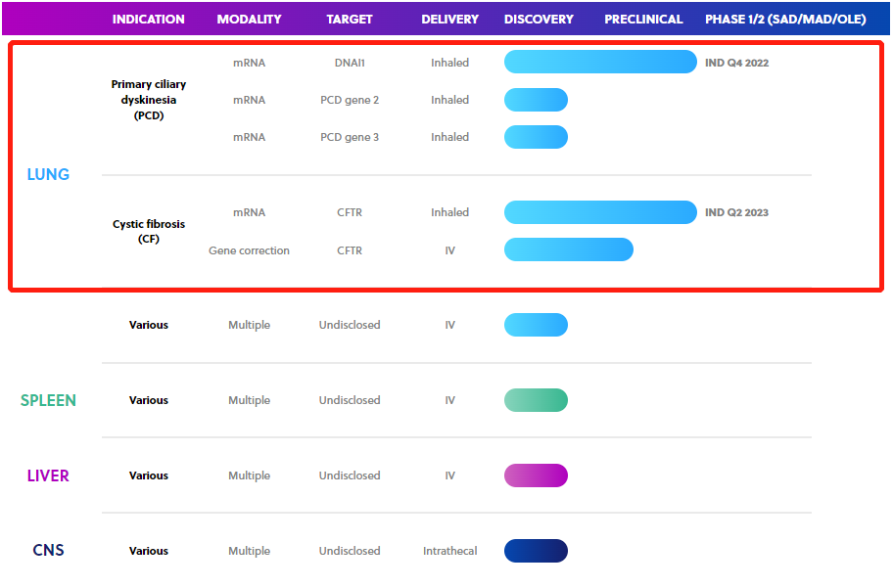Screen dimensions: 893x588
Task: Open the INDICATION column header
Action: point(148,19)
